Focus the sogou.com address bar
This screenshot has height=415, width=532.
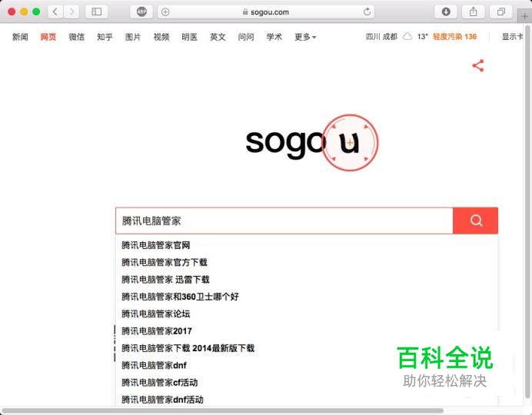click(266, 12)
